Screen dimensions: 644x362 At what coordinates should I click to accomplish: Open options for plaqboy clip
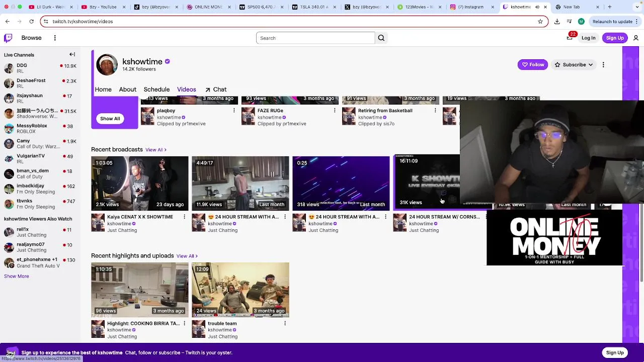(x=234, y=111)
